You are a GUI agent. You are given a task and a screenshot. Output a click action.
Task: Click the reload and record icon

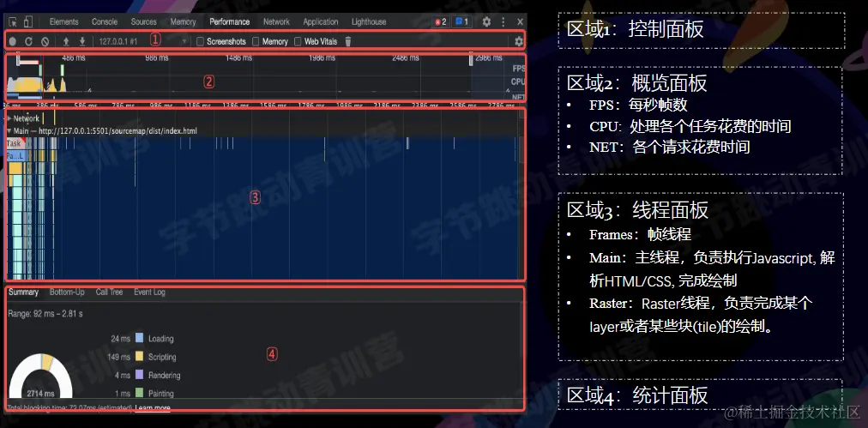point(29,41)
